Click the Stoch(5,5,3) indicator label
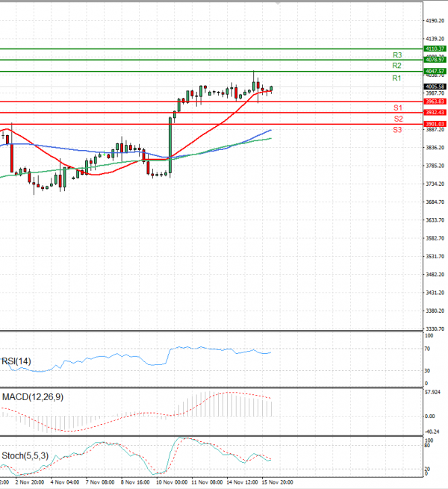The width and height of the screenshot is (448, 489). point(25,456)
